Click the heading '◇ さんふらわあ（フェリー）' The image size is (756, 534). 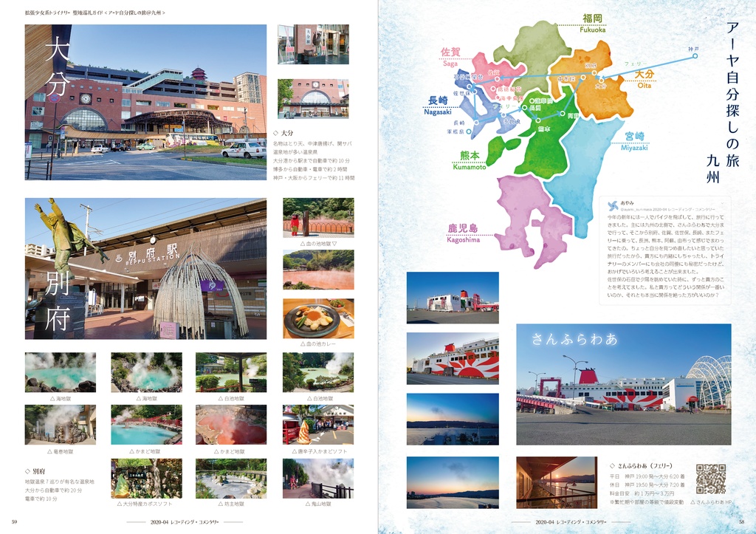tap(641, 466)
